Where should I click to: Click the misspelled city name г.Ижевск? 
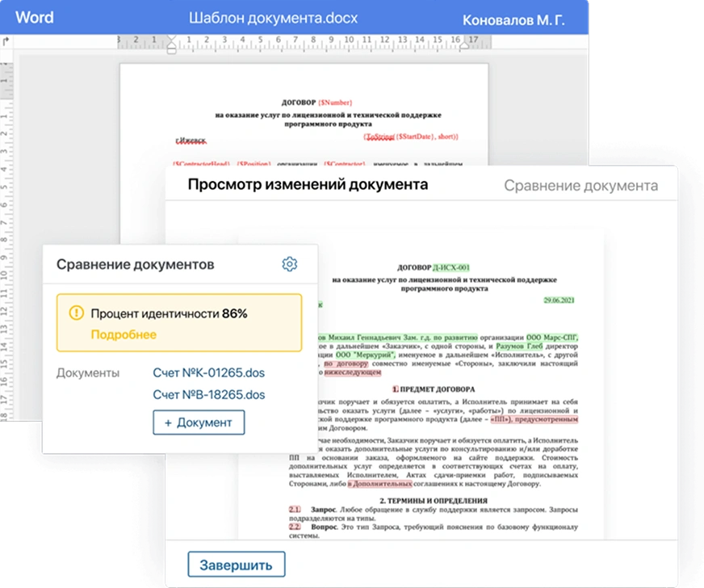(x=191, y=141)
